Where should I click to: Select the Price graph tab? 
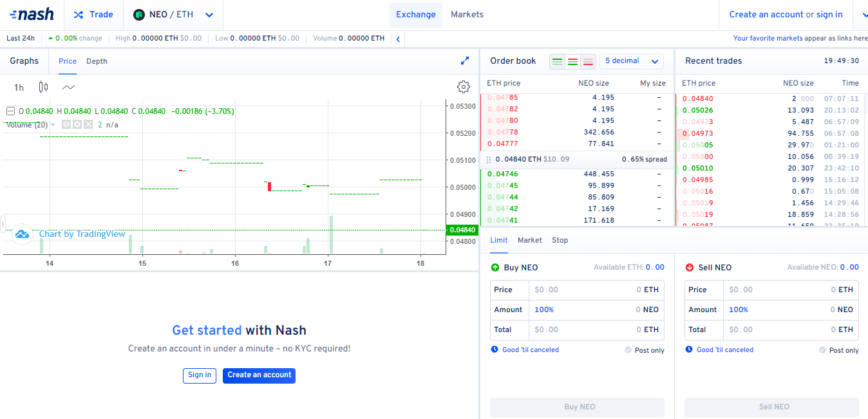click(68, 61)
